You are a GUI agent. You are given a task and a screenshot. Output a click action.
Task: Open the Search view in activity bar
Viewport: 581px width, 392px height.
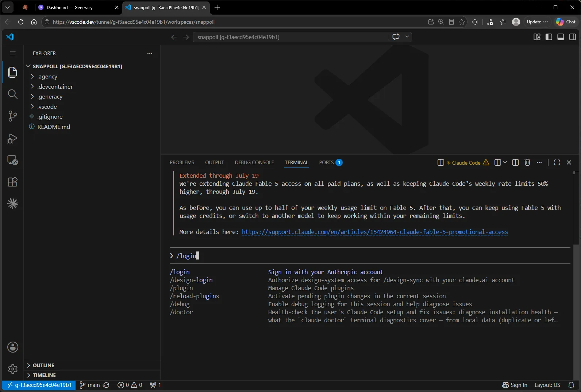click(x=12, y=94)
